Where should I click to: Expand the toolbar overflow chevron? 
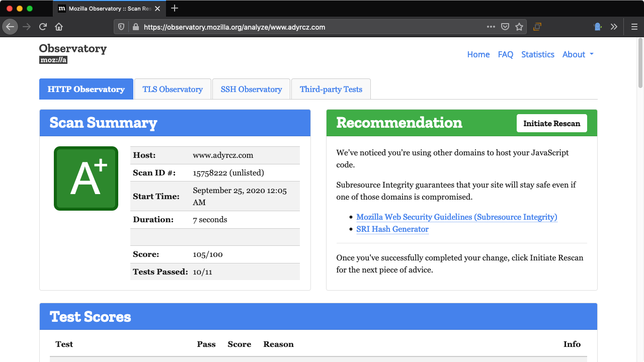pos(613,27)
